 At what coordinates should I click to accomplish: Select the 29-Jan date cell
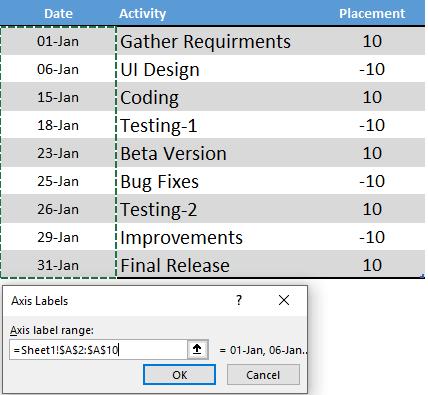point(58,237)
